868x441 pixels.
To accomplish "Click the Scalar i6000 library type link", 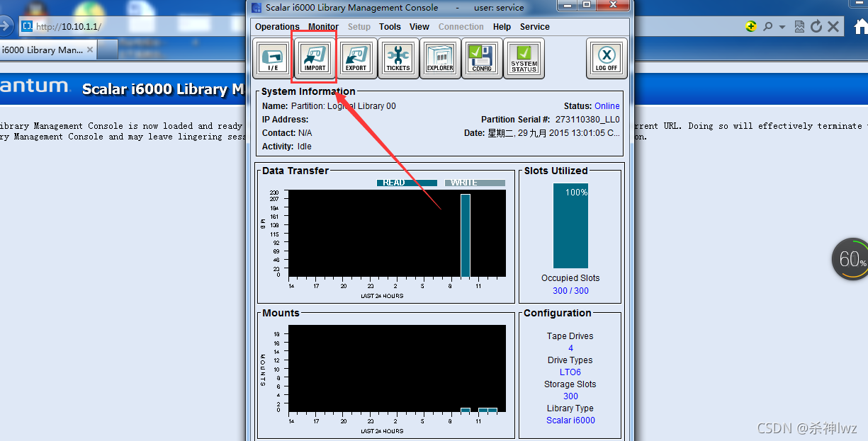I will click(x=570, y=420).
